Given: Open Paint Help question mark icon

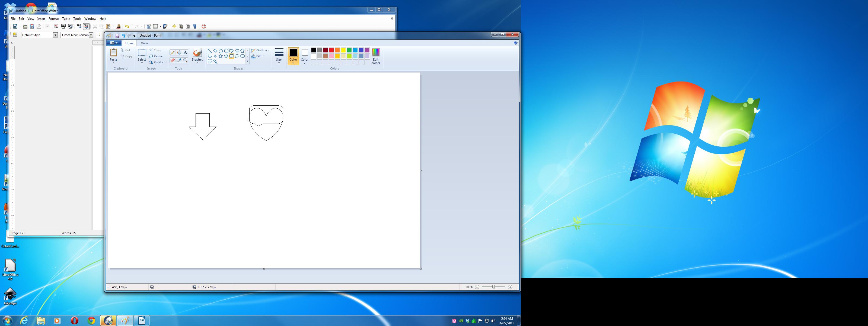Looking at the screenshot, I should [x=516, y=43].
